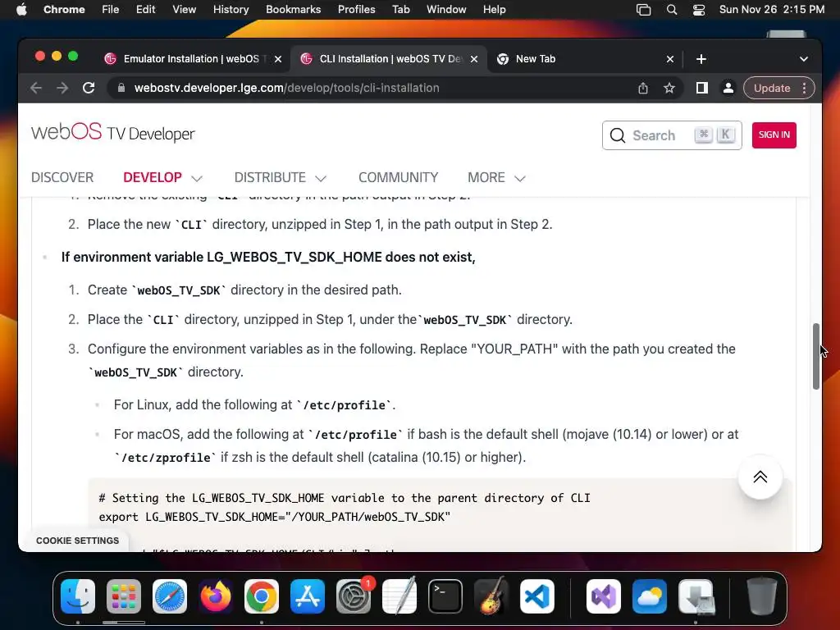Open Safari from the Dock

pyautogui.click(x=170, y=596)
